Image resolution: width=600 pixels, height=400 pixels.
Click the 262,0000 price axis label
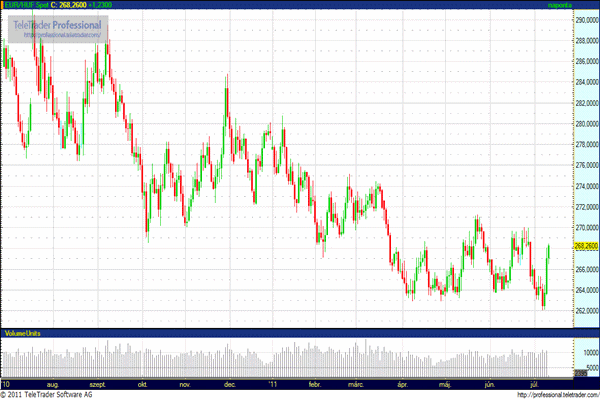tap(585, 311)
